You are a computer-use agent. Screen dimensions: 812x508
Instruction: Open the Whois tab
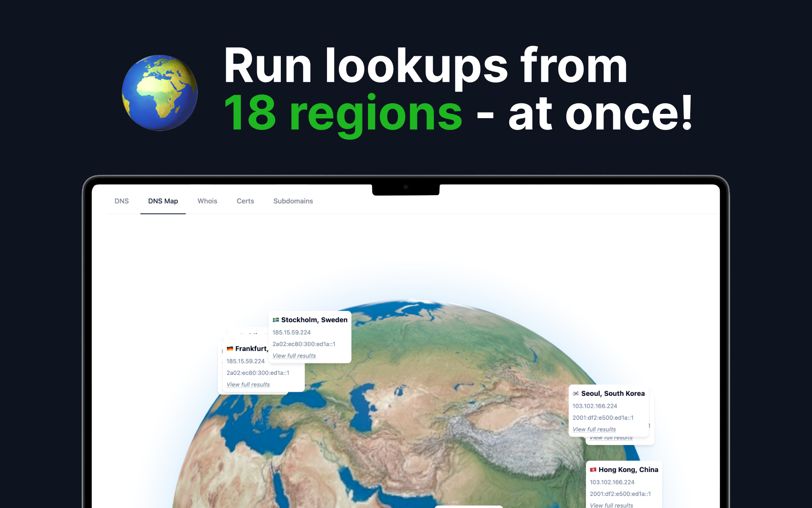pyautogui.click(x=207, y=201)
